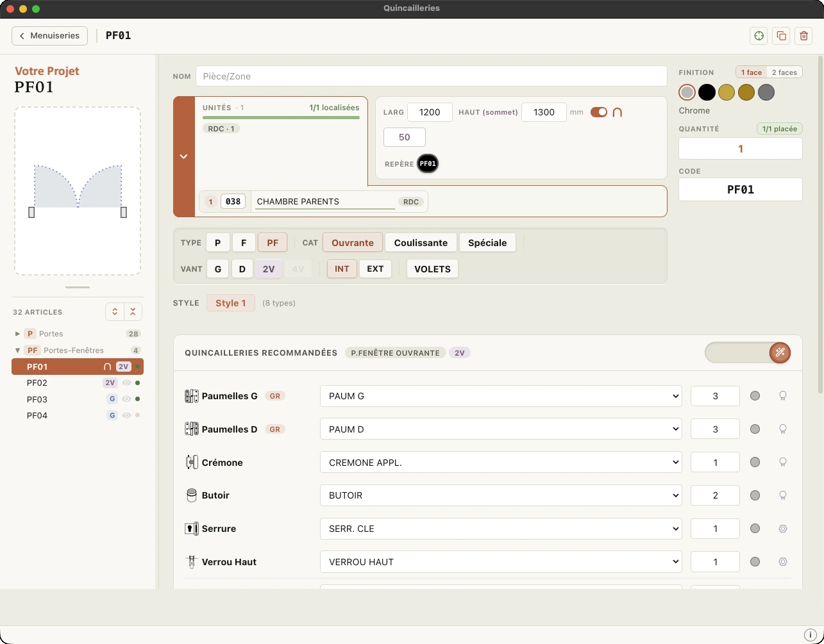Pick the black finish swatch
Viewport: 824px width, 644px height.
707,92
